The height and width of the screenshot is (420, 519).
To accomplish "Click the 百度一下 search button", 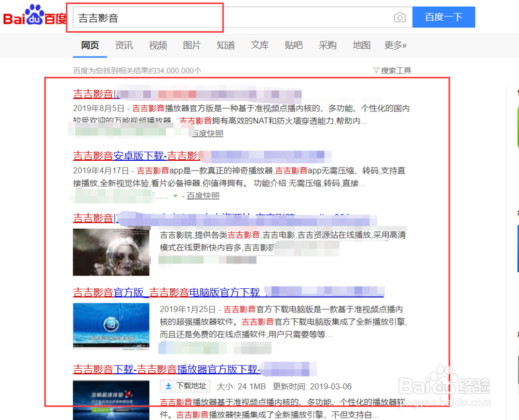I will click(x=444, y=17).
